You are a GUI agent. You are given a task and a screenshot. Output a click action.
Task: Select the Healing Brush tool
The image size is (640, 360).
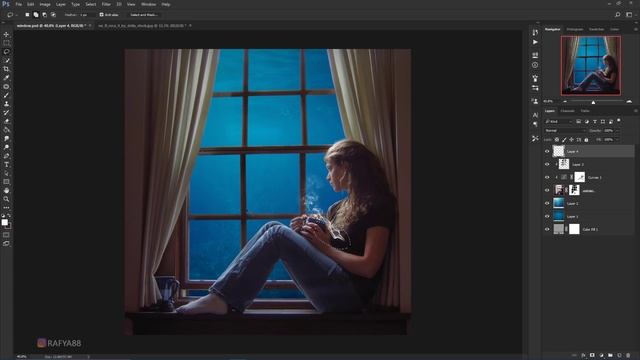click(6, 87)
